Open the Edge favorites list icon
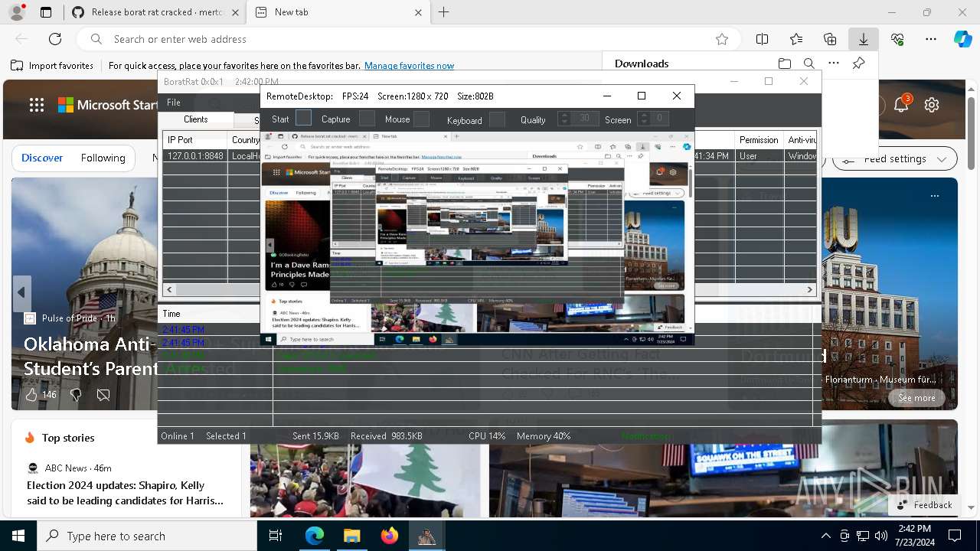This screenshot has height=551, width=980. (x=796, y=39)
